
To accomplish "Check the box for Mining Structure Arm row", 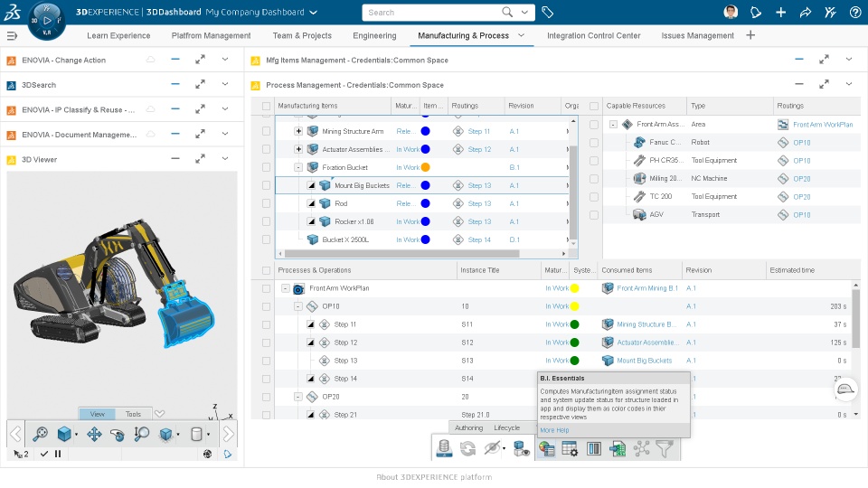I will click(266, 131).
